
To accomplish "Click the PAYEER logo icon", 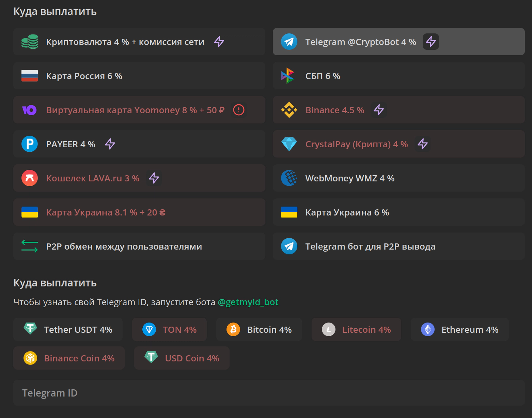I will pos(30,144).
